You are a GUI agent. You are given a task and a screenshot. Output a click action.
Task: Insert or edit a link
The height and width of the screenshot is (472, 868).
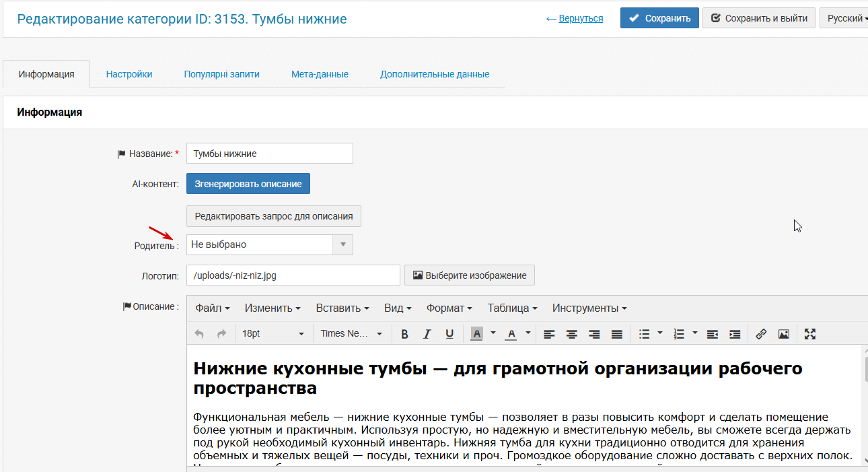coord(761,334)
